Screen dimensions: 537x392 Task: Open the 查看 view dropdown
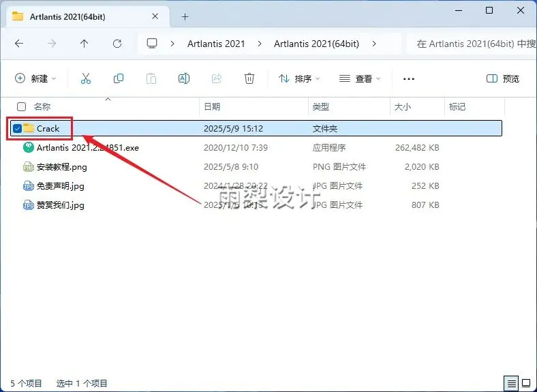(x=360, y=78)
